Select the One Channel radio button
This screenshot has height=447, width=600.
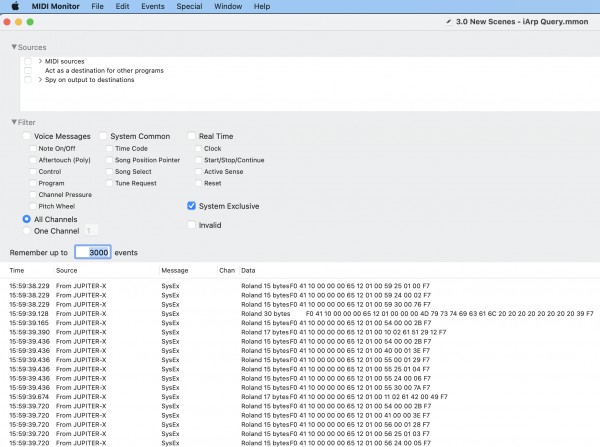(26, 231)
